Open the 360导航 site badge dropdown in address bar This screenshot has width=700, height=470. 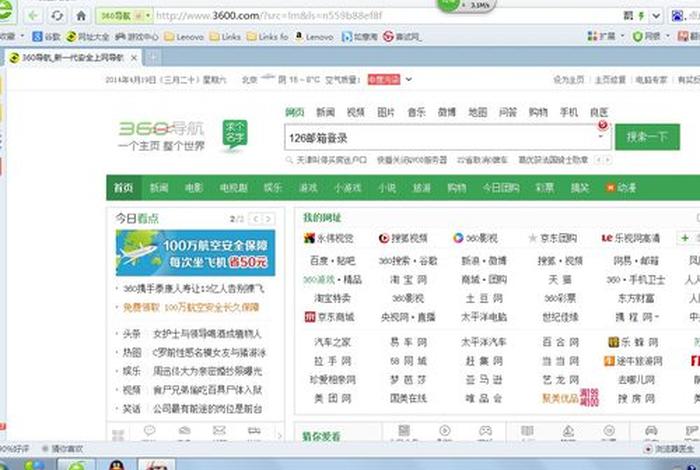(x=125, y=16)
